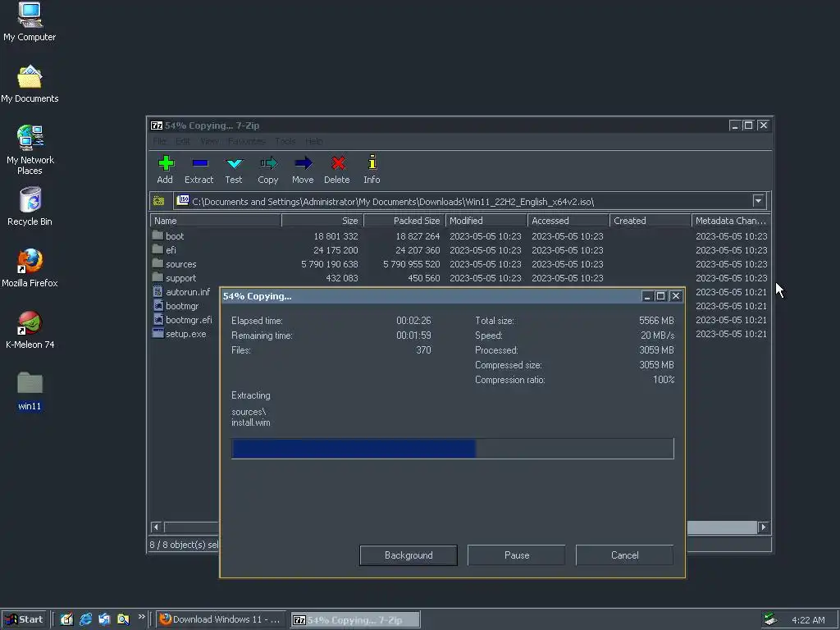840x630 pixels.
Task: Expand quick launch overflow chevron
Action: coord(141,617)
